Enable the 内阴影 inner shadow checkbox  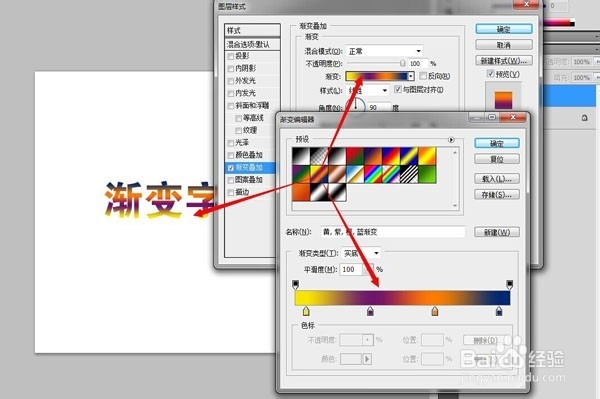(231, 69)
